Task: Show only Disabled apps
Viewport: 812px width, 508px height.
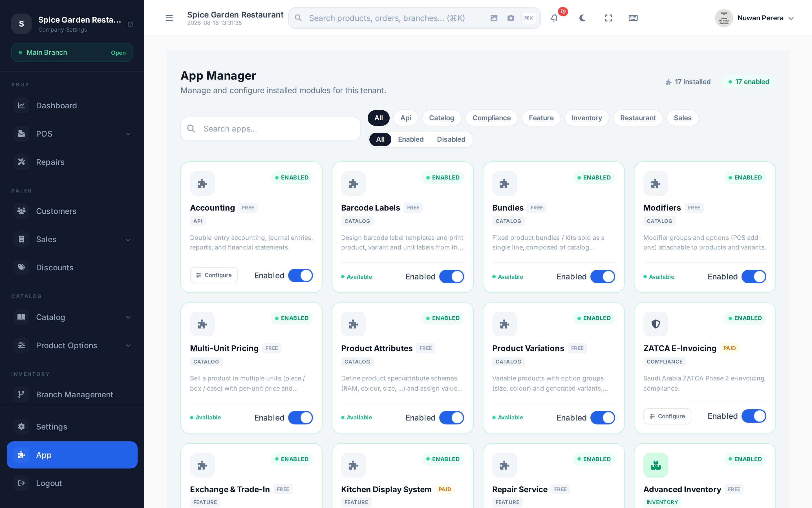Action: tap(451, 139)
